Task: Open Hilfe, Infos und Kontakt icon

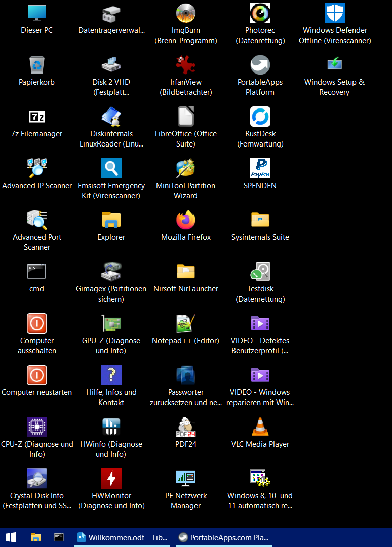Action: tap(111, 375)
